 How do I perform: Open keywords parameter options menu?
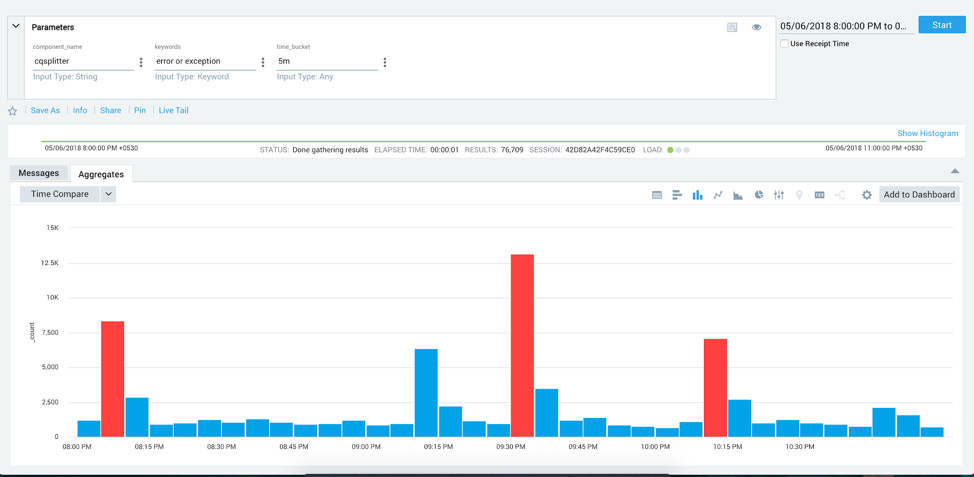click(x=263, y=62)
